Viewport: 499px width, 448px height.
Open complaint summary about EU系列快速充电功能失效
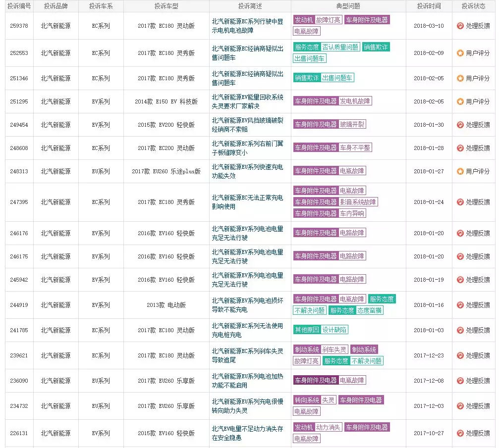247,171
